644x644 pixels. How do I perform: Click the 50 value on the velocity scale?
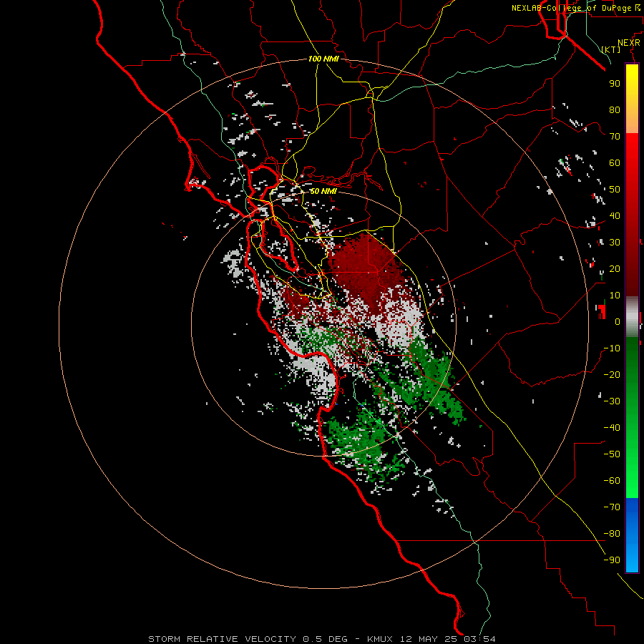(x=615, y=190)
